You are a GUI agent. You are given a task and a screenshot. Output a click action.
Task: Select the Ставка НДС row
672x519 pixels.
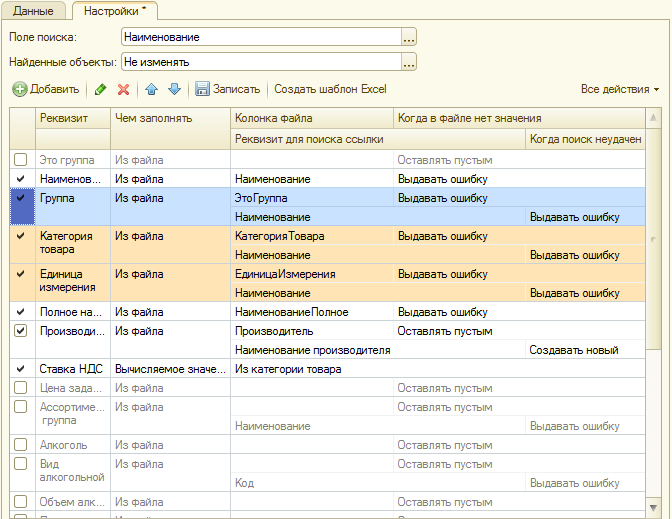pos(70,369)
